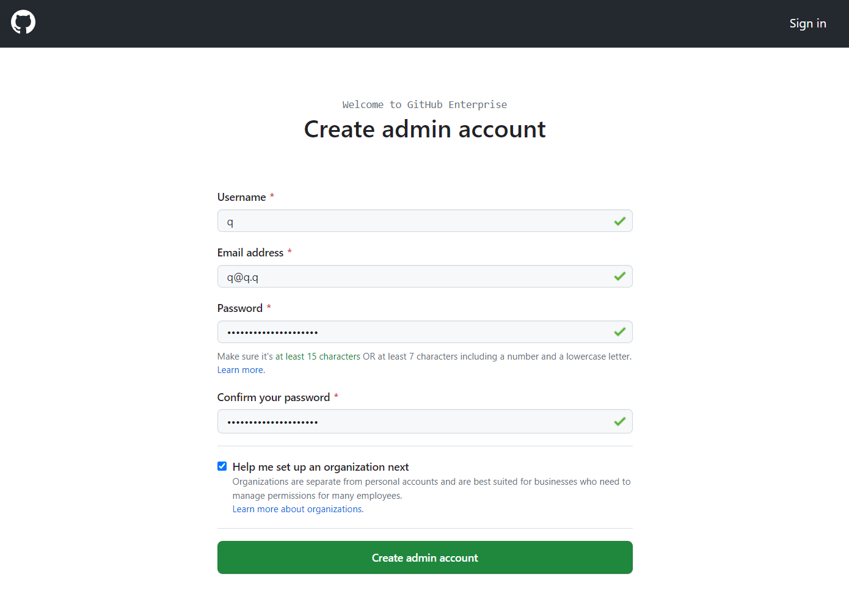Uncheck Help me set up an organization
849x616 pixels.
coord(222,466)
